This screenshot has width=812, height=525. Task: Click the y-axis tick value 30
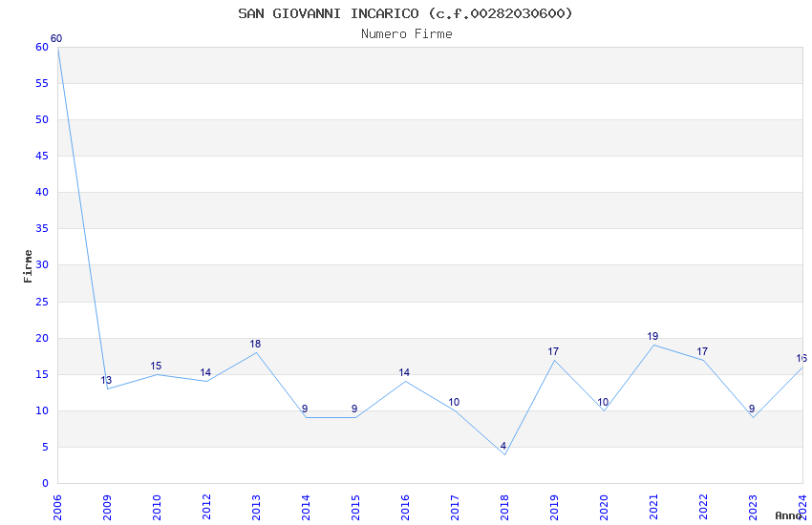[x=42, y=264]
